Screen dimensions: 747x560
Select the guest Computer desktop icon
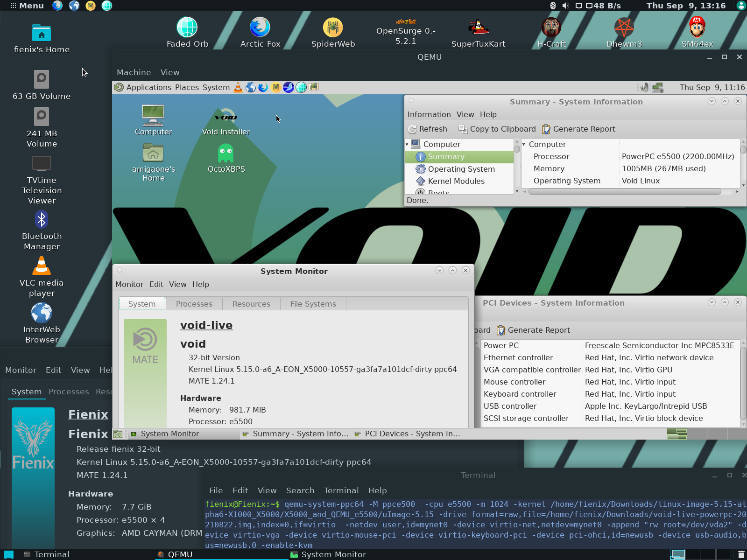click(153, 120)
